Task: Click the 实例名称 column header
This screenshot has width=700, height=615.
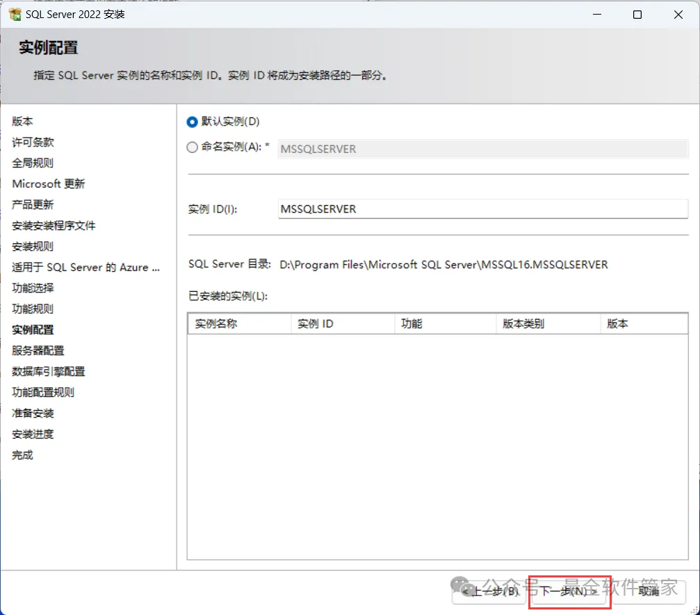Action: pos(240,324)
